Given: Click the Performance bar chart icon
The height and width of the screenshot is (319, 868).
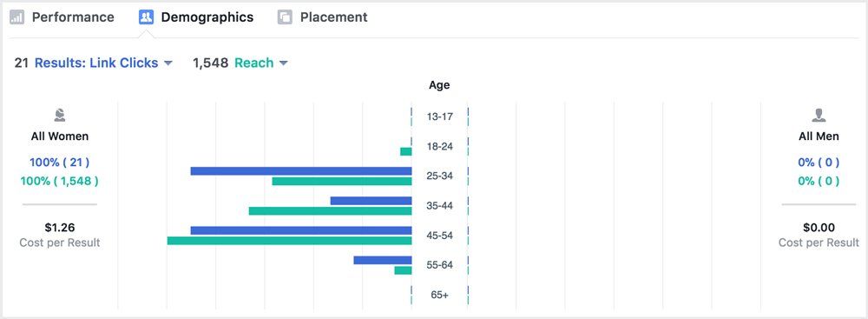Looking at the screenshot, I should [x=17, y=17].
